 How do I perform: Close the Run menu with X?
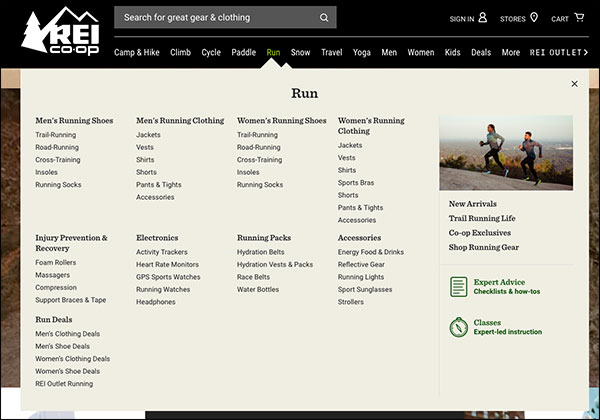[574, 84]
